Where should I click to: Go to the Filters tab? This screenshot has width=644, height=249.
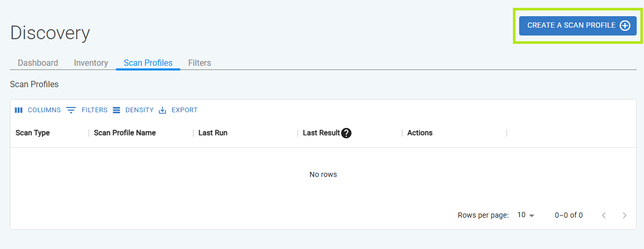[x=200, y=63]
